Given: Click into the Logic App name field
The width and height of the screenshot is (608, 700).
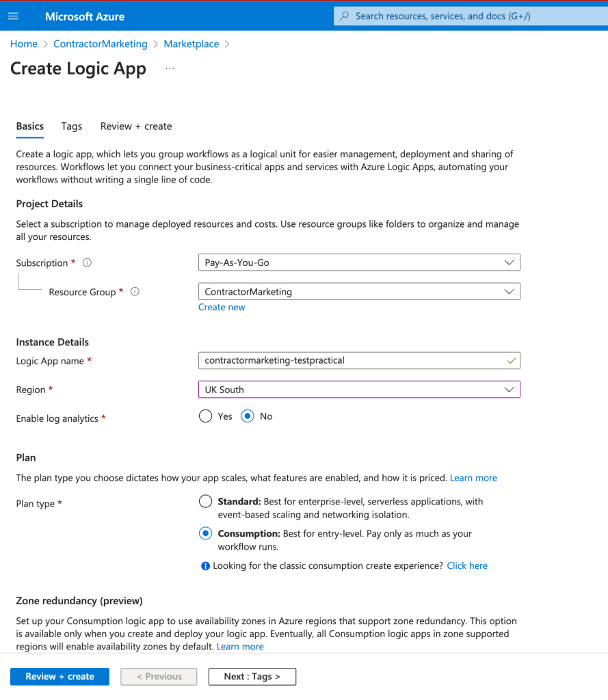Looking at the screenshot, I should (x=359, y=360).
